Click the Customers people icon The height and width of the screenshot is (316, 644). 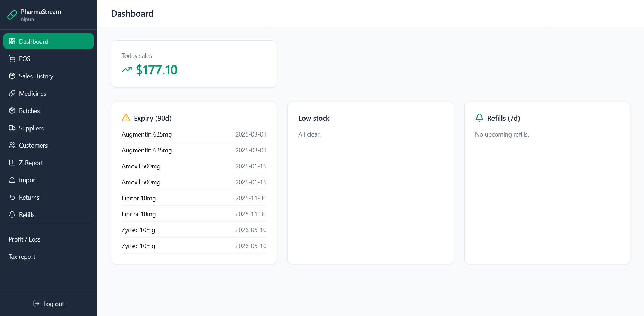pos(12,146)
